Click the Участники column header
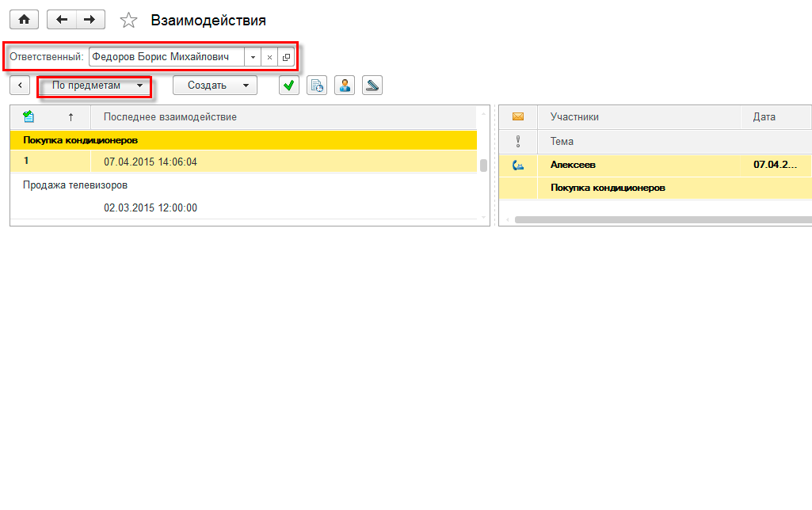The width and height of the screenshot is (812, 510). point(639,117)
